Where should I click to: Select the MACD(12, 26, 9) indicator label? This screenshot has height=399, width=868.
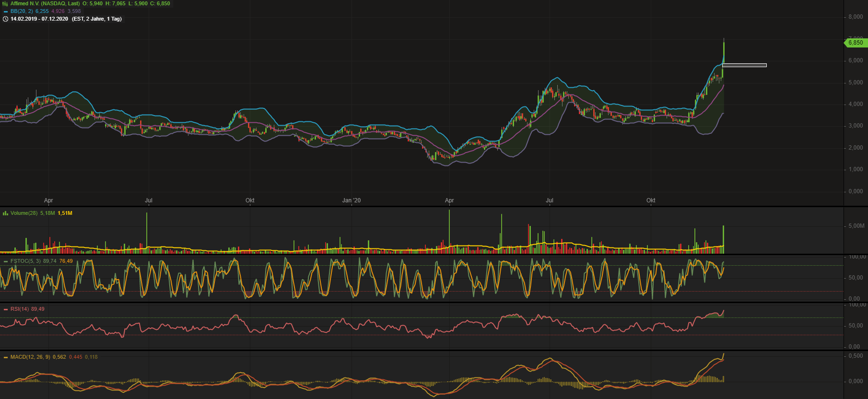tap(30, 357)
